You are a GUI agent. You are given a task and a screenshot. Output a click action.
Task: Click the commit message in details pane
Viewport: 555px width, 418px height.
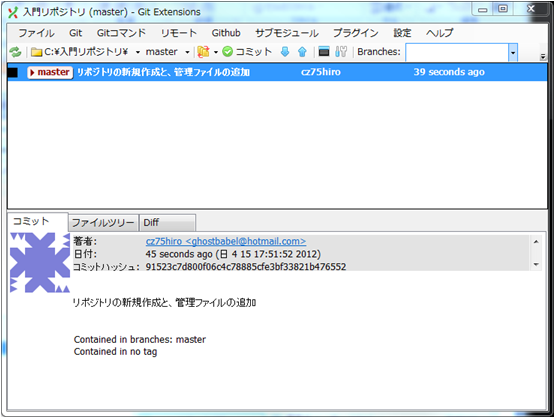coord(164,303)
